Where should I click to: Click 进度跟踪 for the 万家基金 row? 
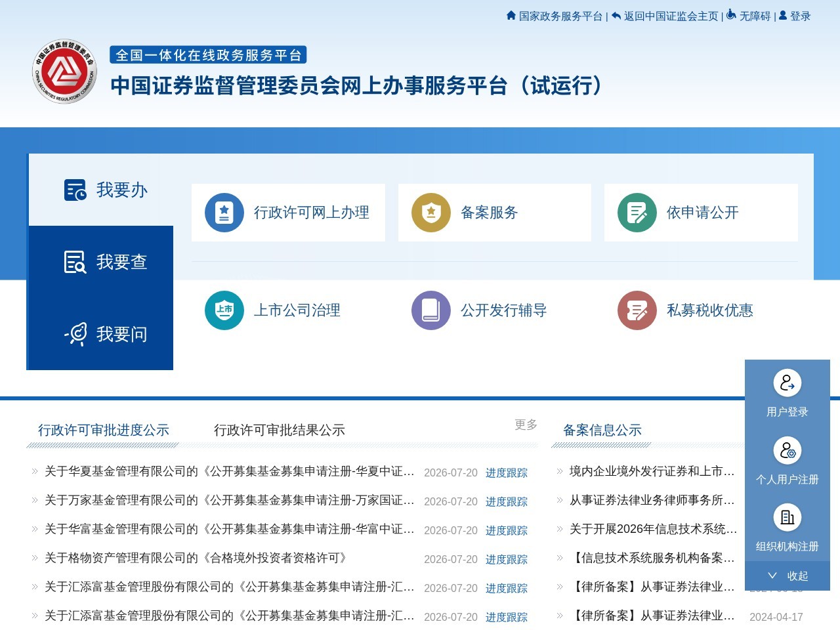tap(507, 501)
